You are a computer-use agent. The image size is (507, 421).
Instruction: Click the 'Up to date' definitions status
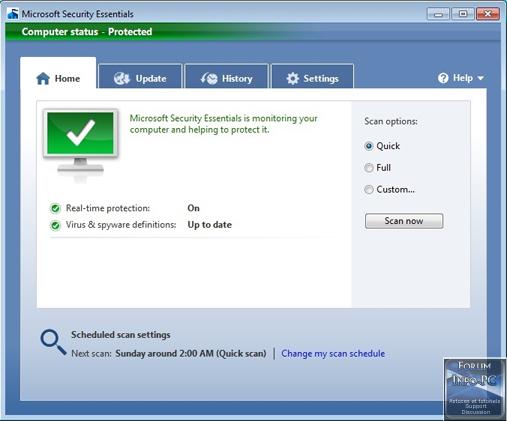click(x=210, y=225)
